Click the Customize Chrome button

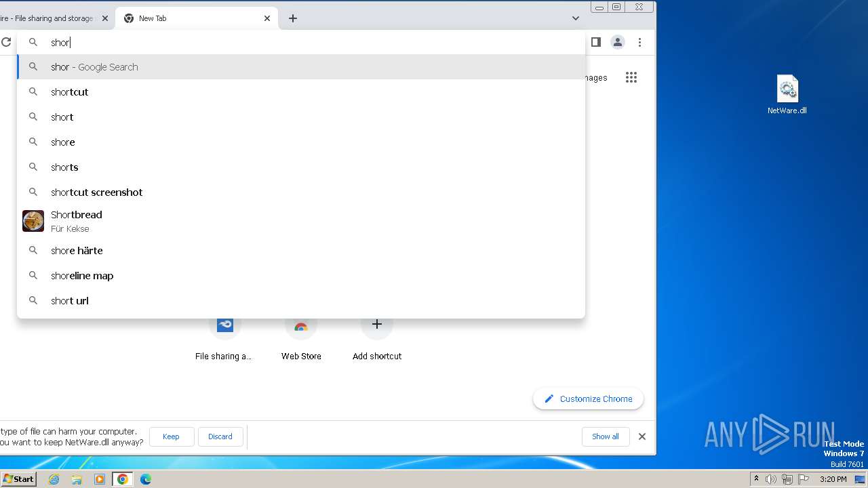click(x=588, y=399)
